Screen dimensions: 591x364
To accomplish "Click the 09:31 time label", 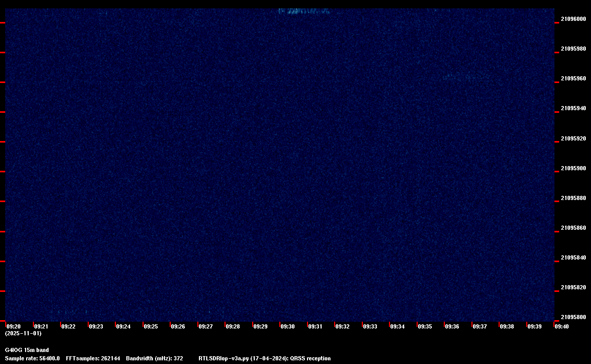I will point(315,326).
